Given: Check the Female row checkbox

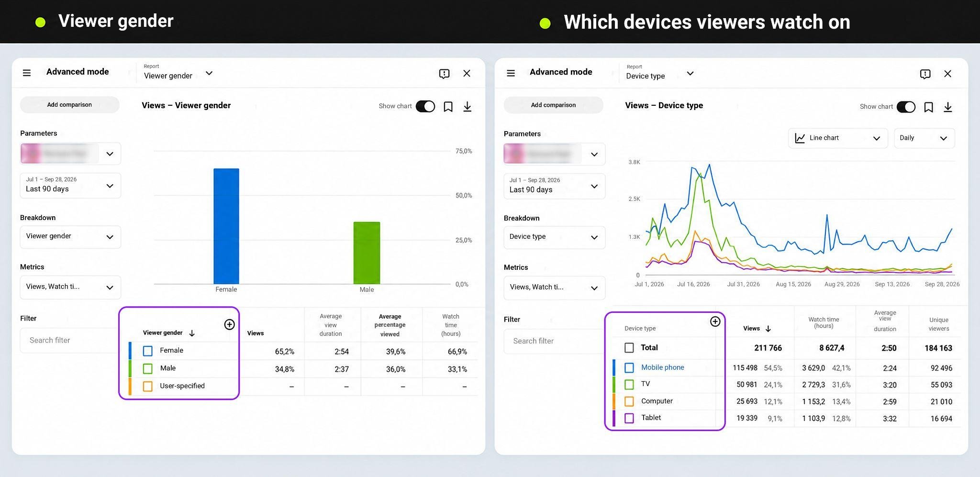Looking at the screenshot, I should pyautogui.click(x=148, y=351).
